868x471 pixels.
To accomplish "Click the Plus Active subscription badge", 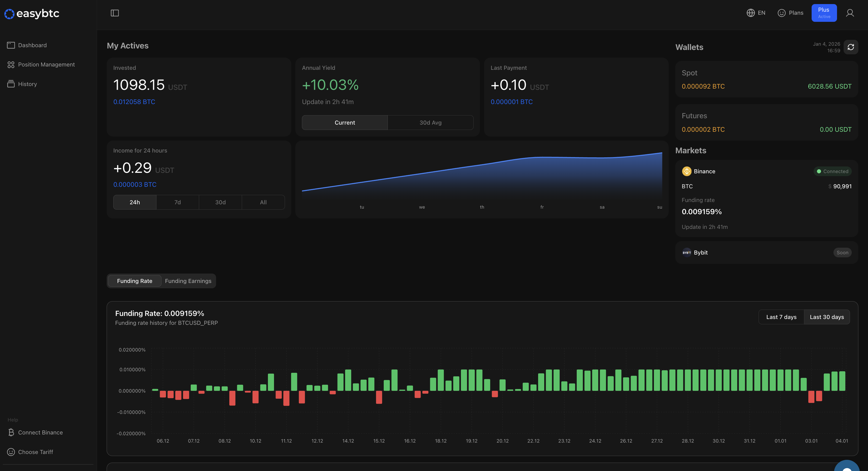I will (x=824, y=13).
